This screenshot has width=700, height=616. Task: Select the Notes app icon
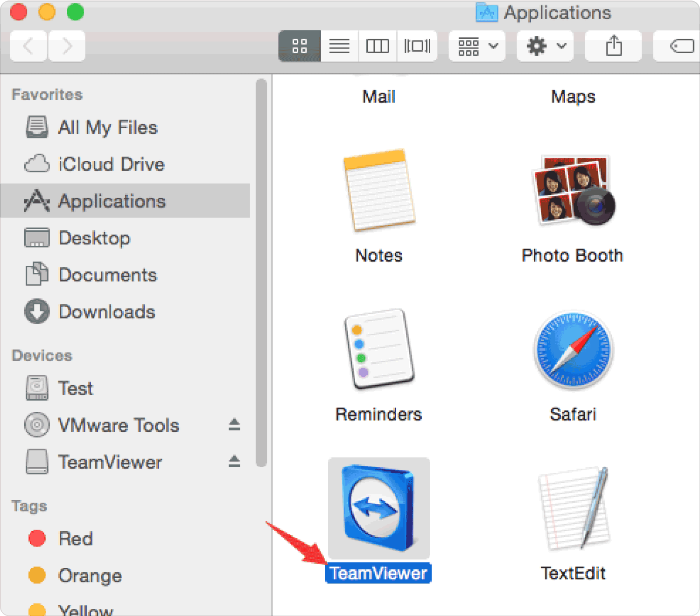[x=379, y=190]
